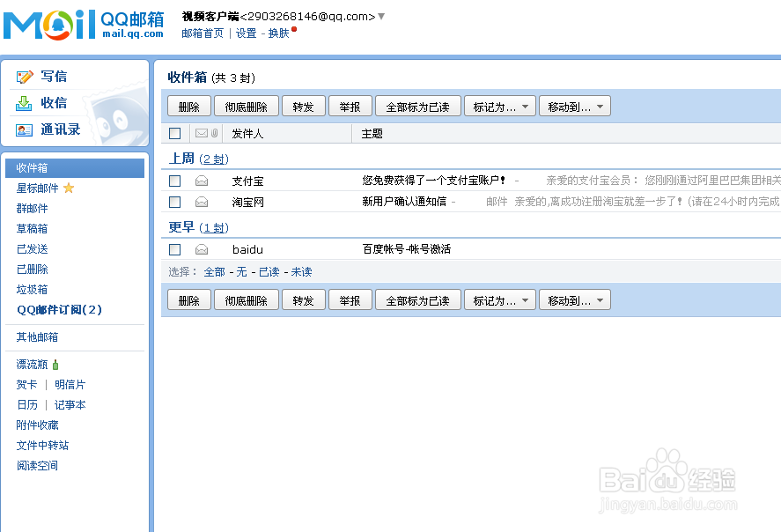Click the bottom 删除 button
This screenshot has height=532, width=781.
pyautogui.click(x=188, y=299)
